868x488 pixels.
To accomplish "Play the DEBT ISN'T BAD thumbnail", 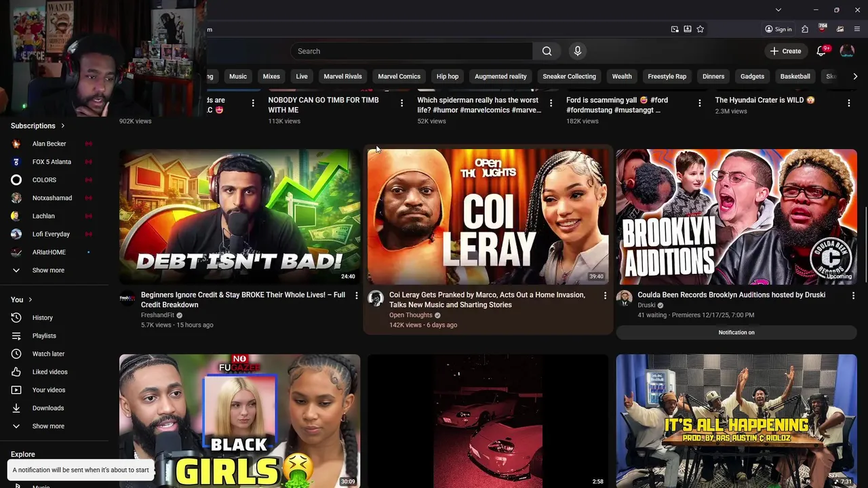I will (x=239, y=217).
